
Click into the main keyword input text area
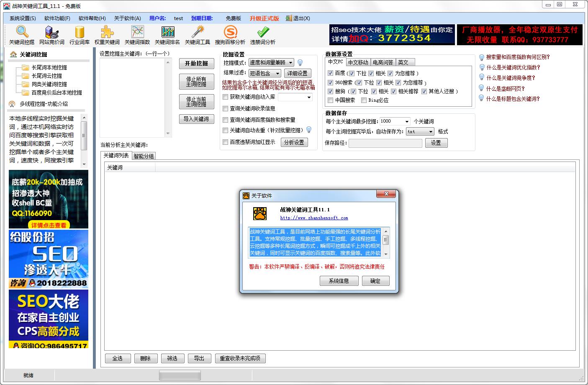[133, 98]
